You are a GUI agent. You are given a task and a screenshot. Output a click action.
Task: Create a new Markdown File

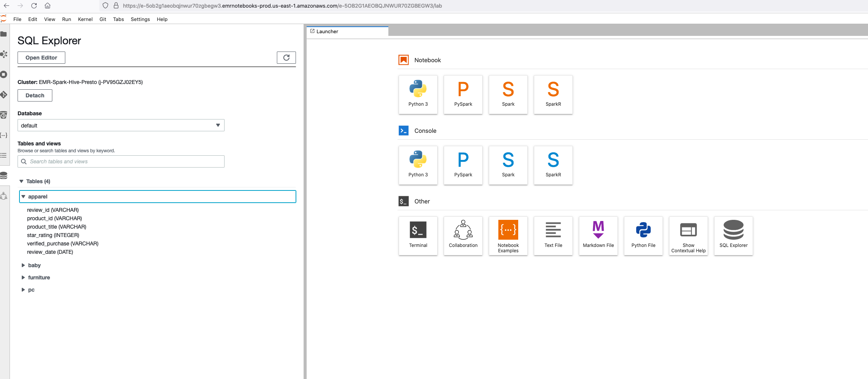pyautogui.click(x=598, y=236)
